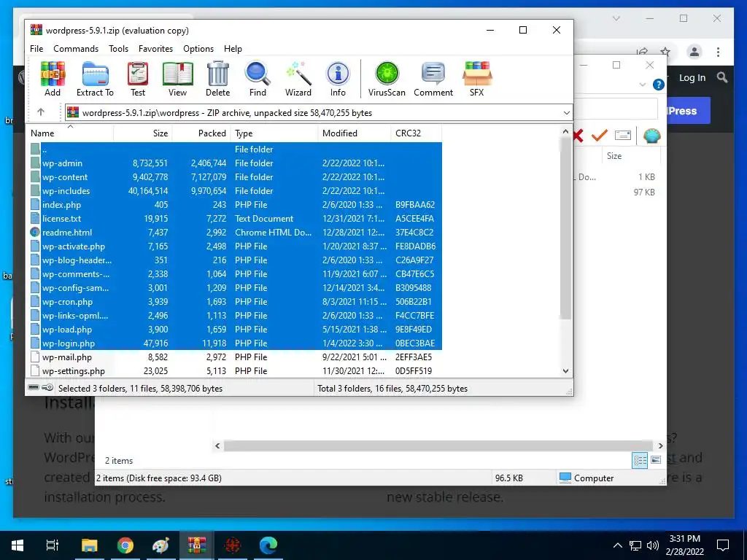Click the blue help question mark icon
Screen dimensions: 747x560
(659, 85)
